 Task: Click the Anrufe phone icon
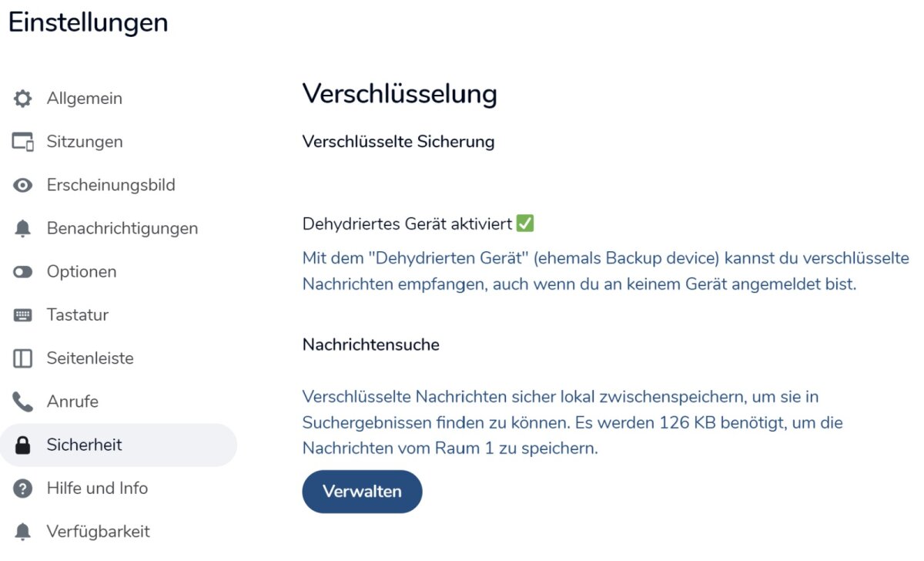[23, 401]
